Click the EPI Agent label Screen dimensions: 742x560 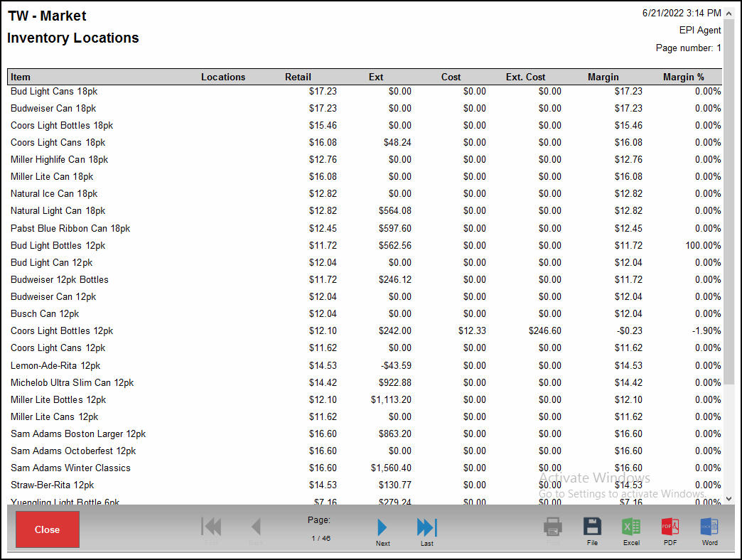point(700,31)
